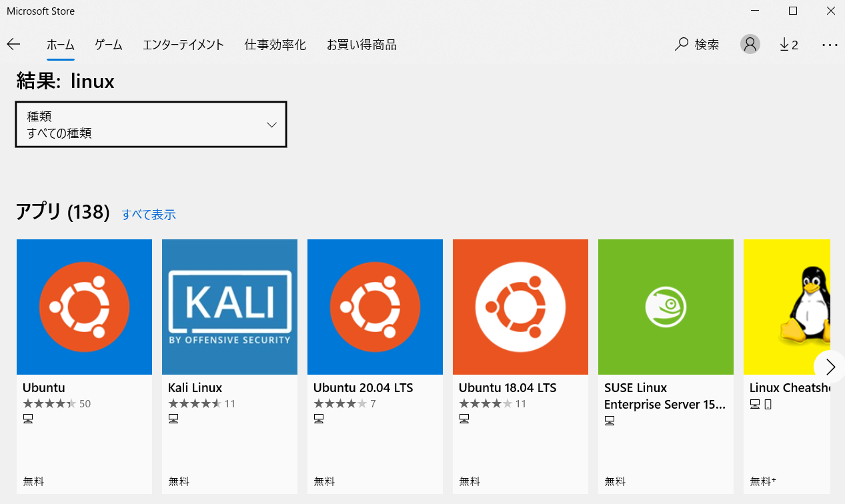The image size is (845, 504).
Task: Click the Ubuntu app logo tile
Action: coord(84,307)
